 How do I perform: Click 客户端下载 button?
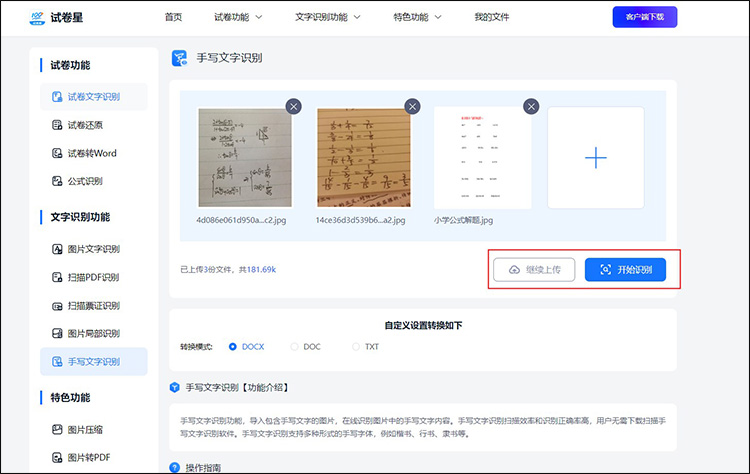tap(645, 17)
